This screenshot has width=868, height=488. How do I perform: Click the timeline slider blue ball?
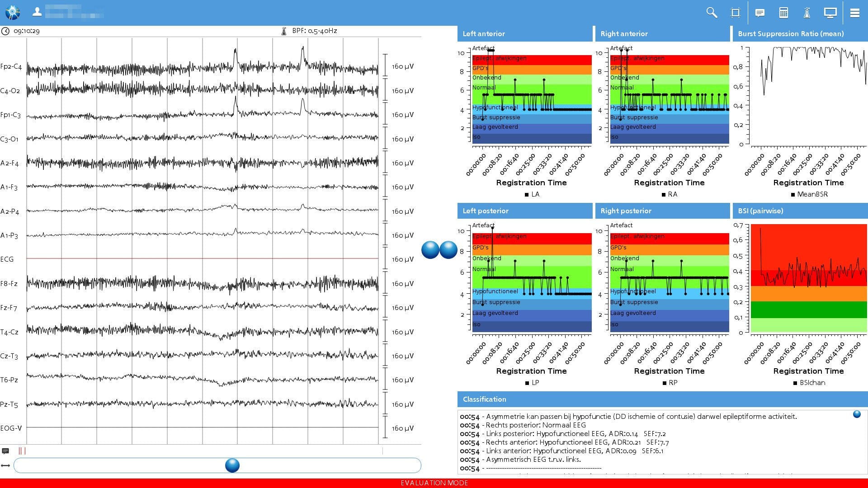(232, 465)
